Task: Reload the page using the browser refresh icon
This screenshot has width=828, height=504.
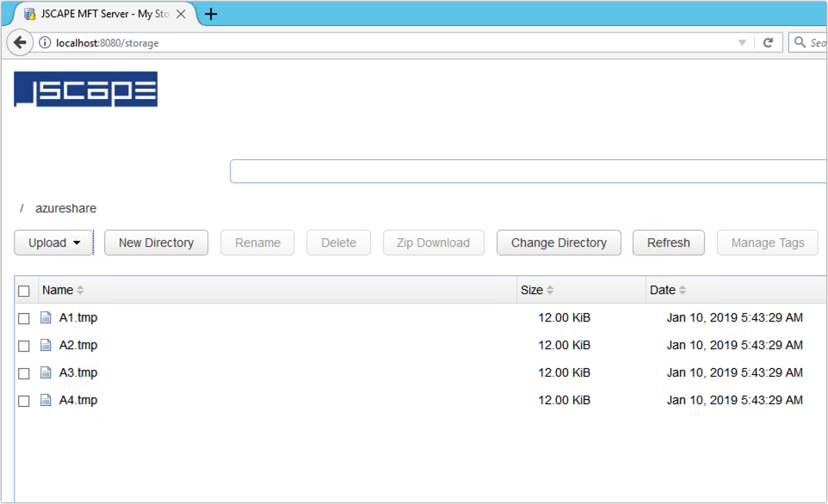Action: [x=769, y=41]
